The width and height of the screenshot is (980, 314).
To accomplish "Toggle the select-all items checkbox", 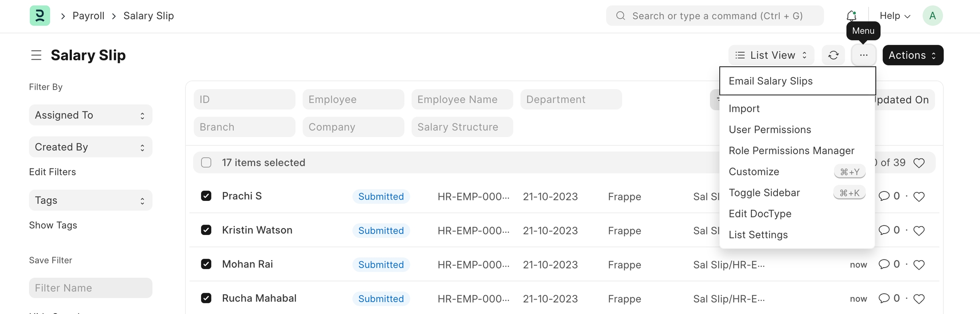I will pyautogui.click(x=206, y=163).
